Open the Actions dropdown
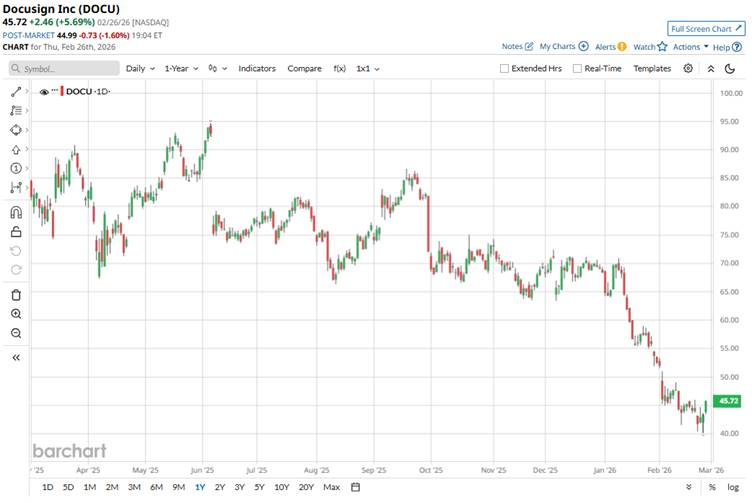752x503 pixels. [690, 47]
